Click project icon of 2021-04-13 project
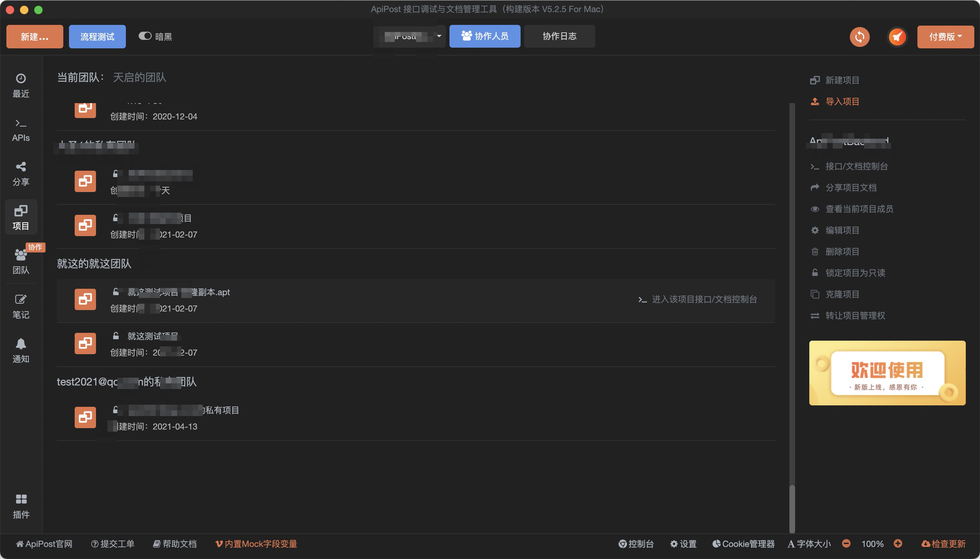This screenshot has width=980, height=559. tap(85, 417)
